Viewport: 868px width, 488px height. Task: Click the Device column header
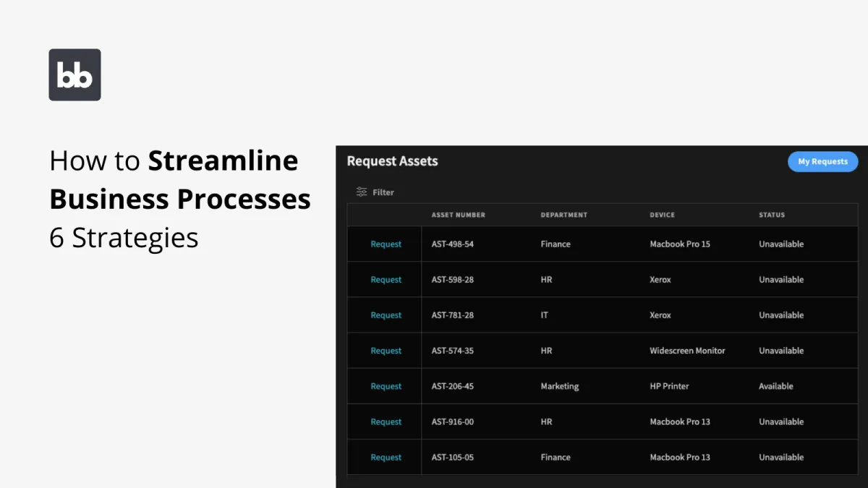(663, 215)
